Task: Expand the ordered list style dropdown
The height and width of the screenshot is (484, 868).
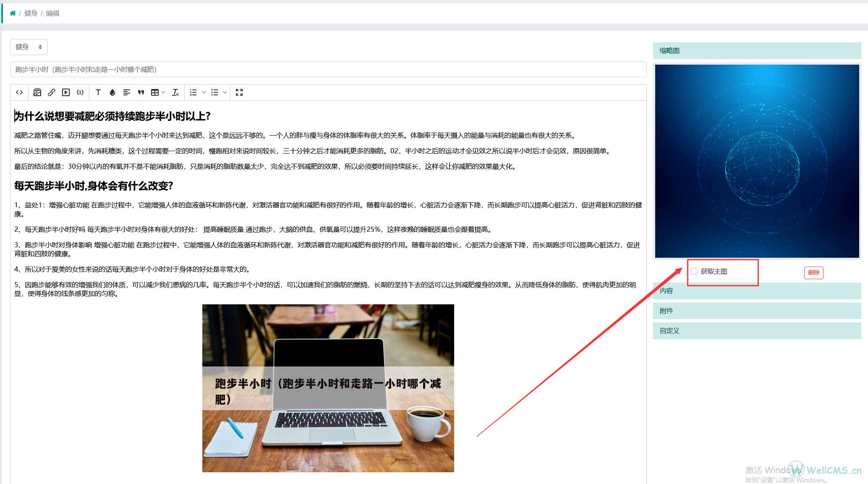Action: (x=204, y=92)
